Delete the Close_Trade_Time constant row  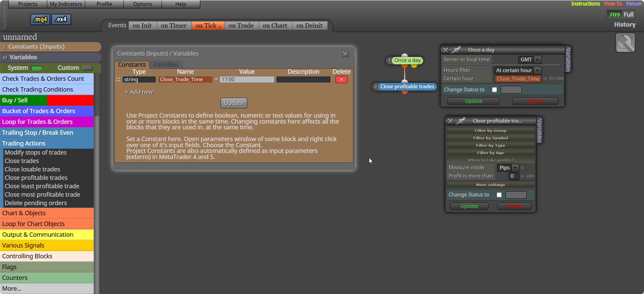click(341, 79)
